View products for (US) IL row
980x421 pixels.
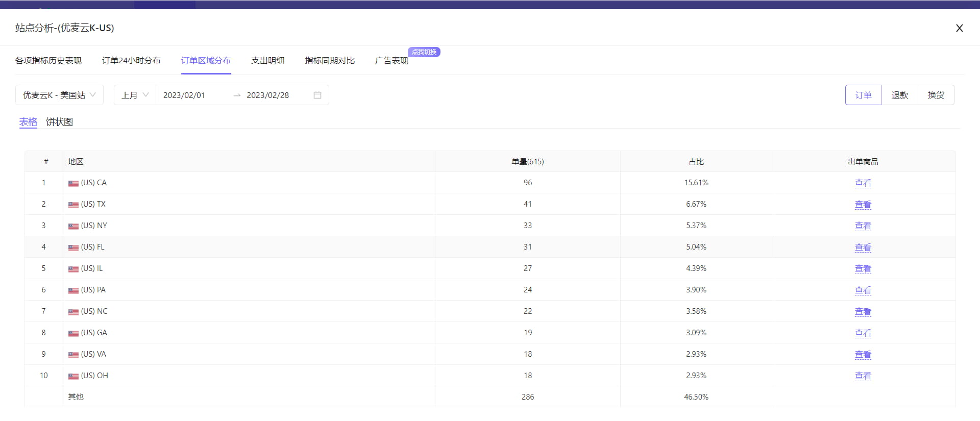863,268
